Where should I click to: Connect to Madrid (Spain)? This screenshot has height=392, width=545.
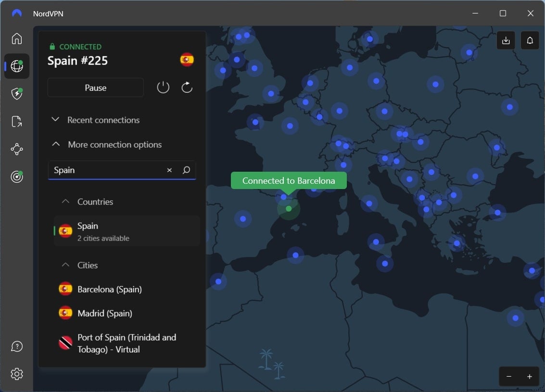[104, 313]
